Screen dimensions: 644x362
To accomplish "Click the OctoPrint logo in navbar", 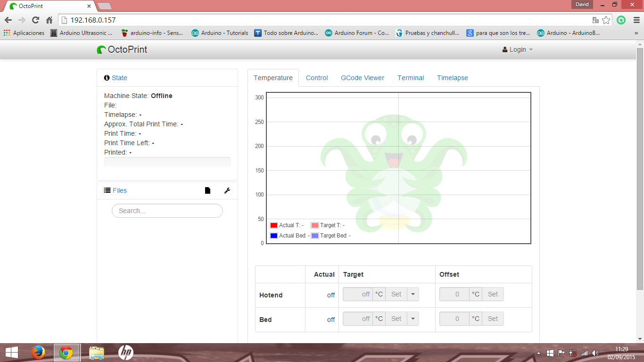I will pyautogui.click(x=122, y=49).
